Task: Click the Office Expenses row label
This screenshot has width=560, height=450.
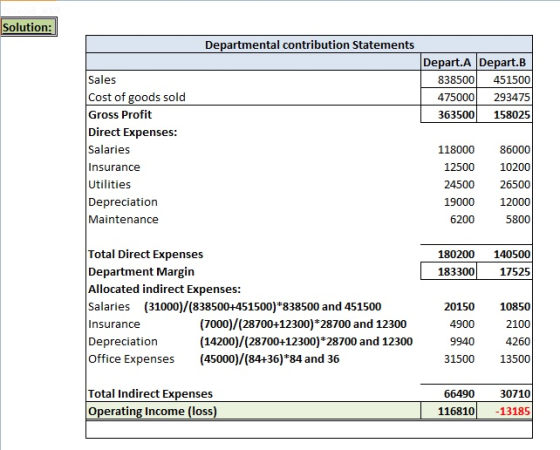Action: pyautogui.click(x=131, y=359)
